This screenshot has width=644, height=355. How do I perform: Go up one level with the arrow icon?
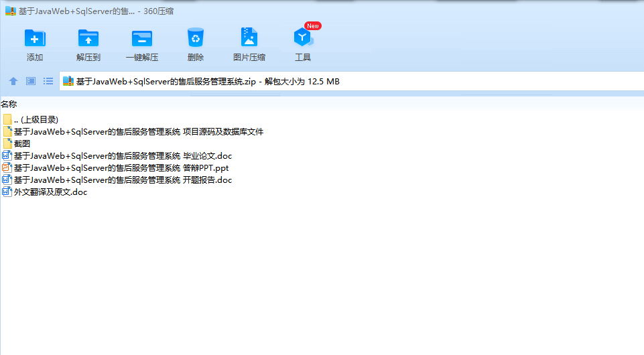point(13,81)
